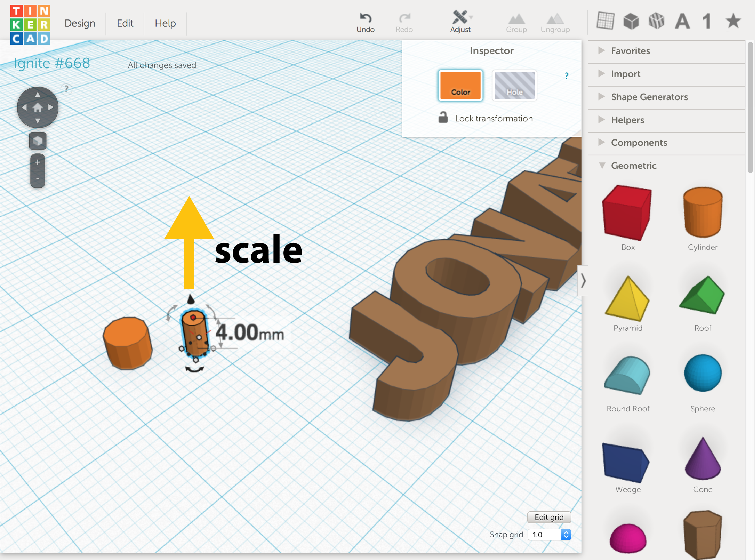Switch to perspective view cube button
Viewport: 755px width, 560px height.
pos(38,141)
